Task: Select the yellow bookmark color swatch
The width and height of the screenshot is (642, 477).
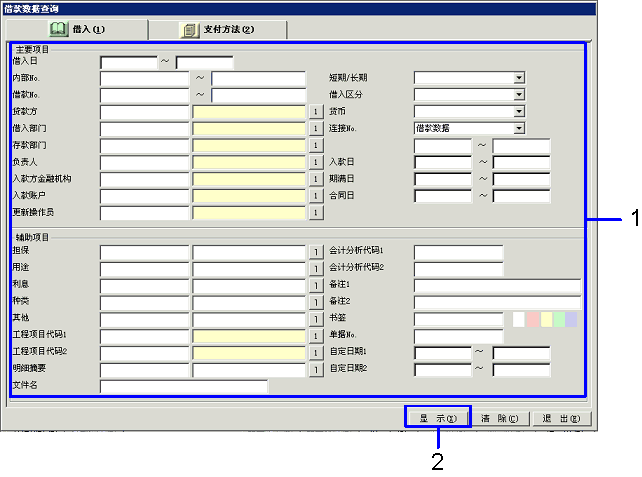Action: tap(547, 319)
